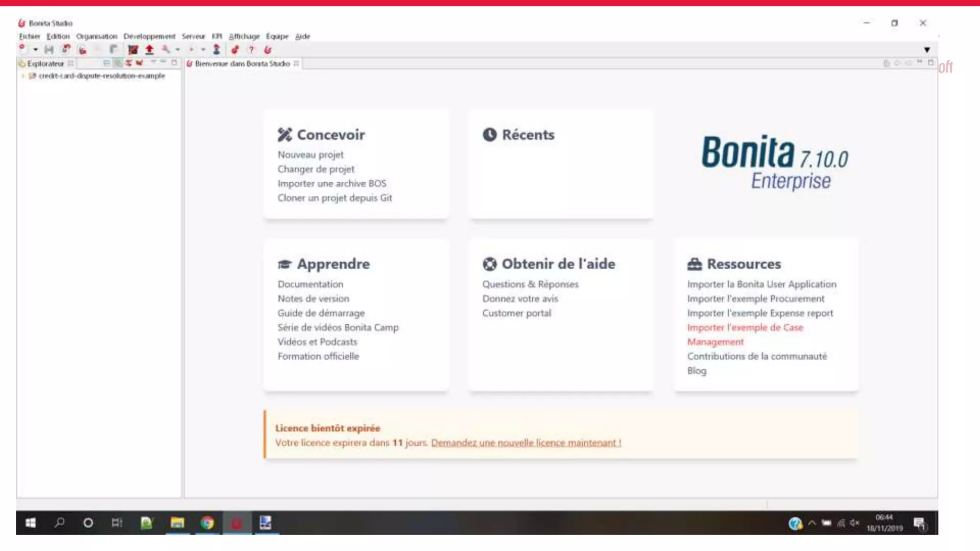980x551 pixels.
Task: Click collapse all icon in Explorateur panel
Action: coord(107,63)
